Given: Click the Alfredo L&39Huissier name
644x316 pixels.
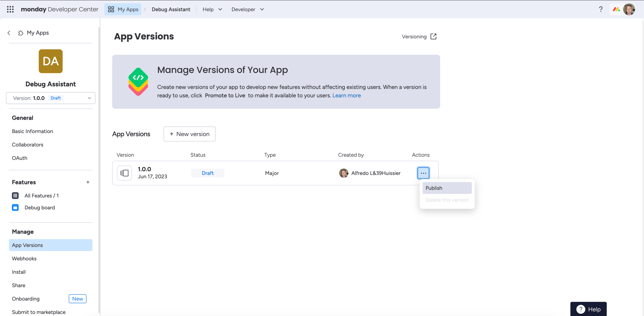Looking at the screenshot, I should [x=376, y=173].
